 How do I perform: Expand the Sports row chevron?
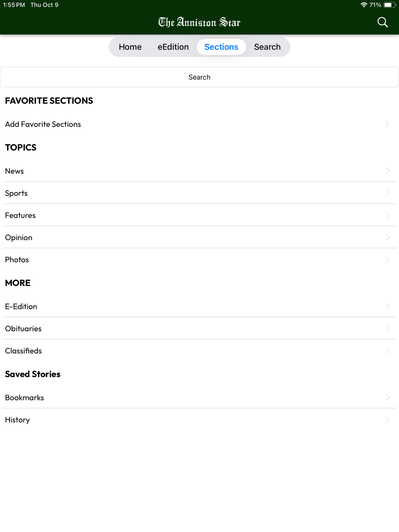[387, 193]
